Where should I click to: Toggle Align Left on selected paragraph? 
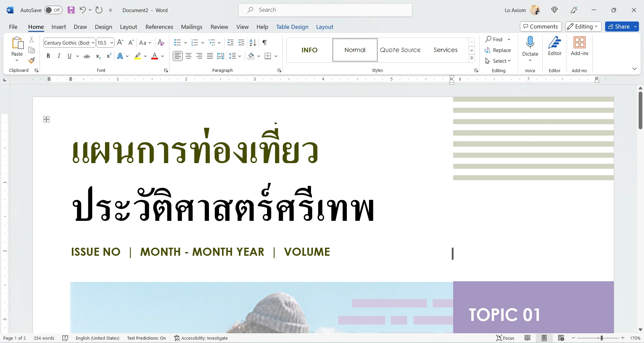(178, 56)
